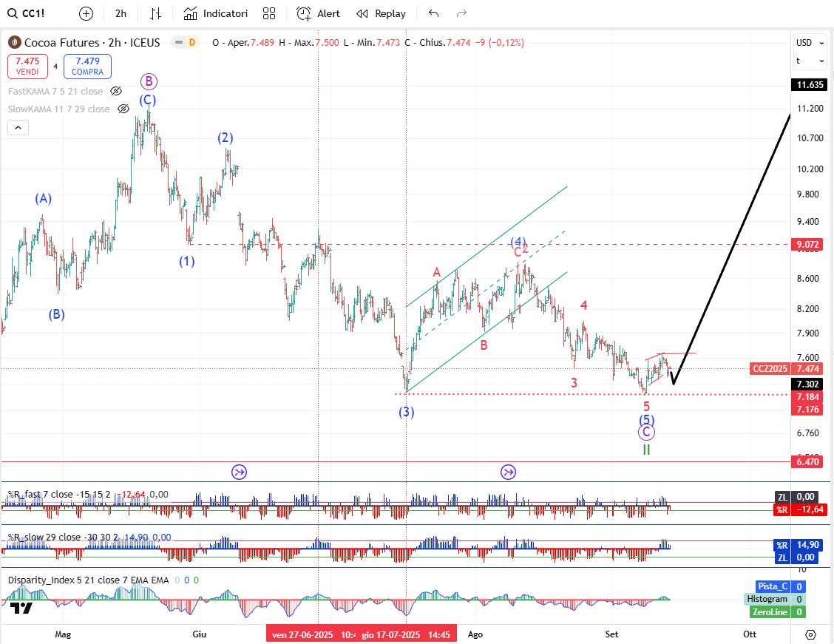Open the price unit 't' dropdown

click(810, 61)
